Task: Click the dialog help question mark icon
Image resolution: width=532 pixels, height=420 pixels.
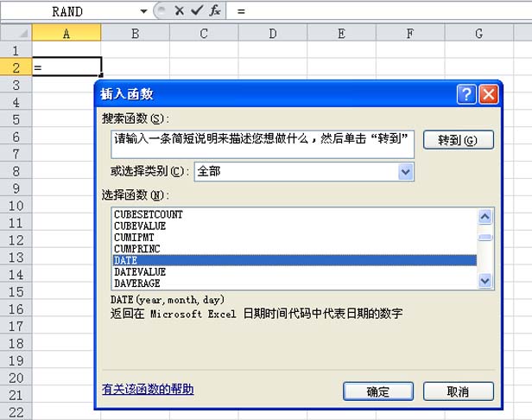Action: click(466, 94)
